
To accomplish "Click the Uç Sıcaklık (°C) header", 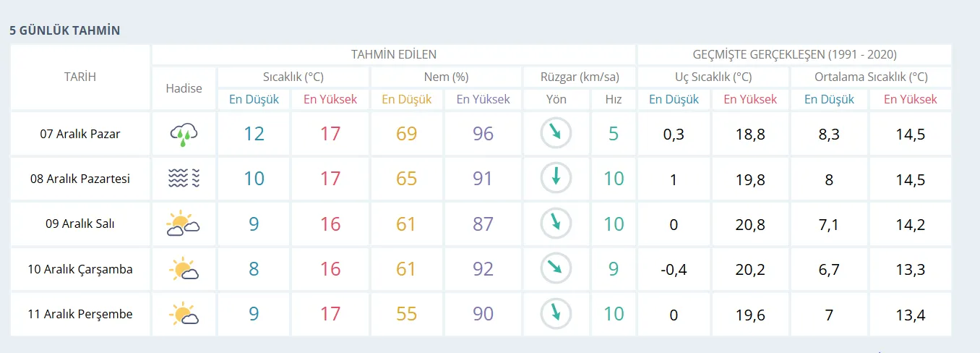I will pyautogui.click(x=713, y=77).
